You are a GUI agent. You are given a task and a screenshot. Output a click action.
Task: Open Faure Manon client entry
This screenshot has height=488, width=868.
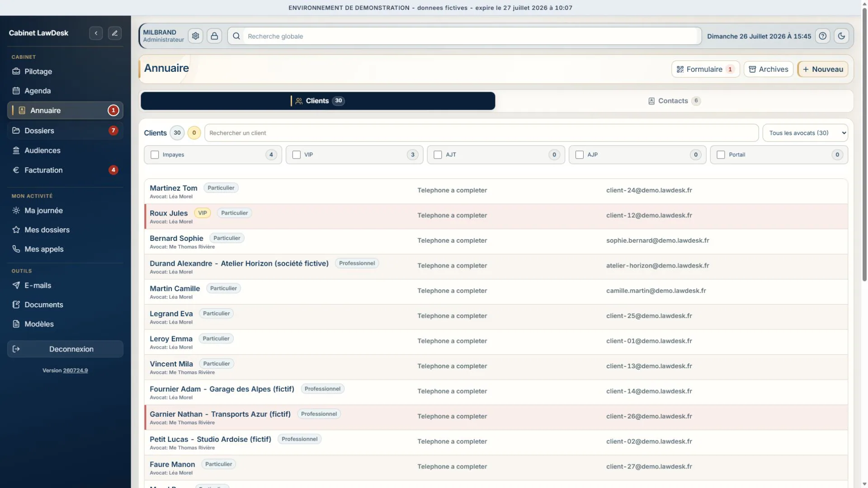pos(172,465)
